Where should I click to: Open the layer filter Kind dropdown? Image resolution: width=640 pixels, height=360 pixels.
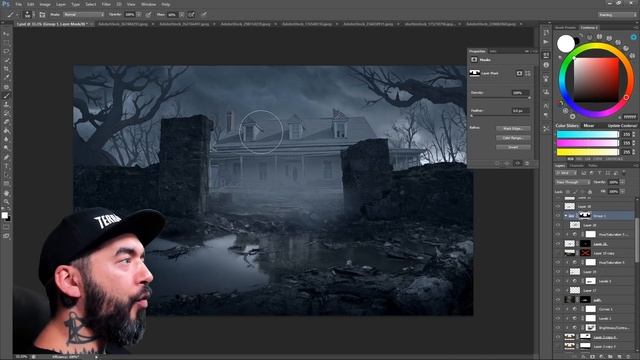pos(565,173)
